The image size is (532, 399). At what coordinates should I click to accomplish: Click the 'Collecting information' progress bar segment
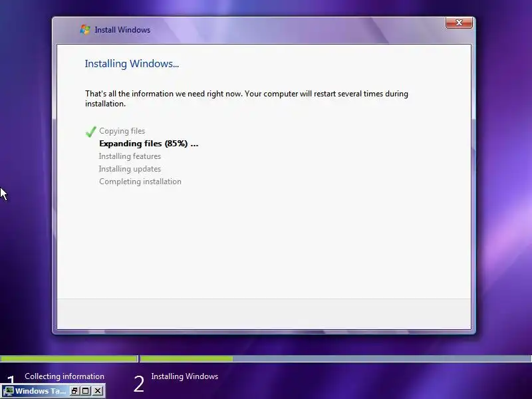[69, 358]
